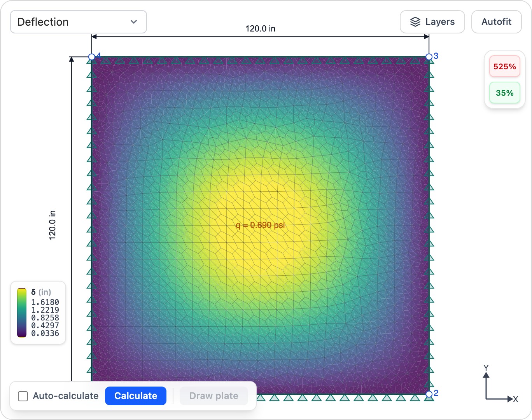532x420 pixels.
Task: Click the 1.6180 maximum legend value
Action: tap(45, 302)
